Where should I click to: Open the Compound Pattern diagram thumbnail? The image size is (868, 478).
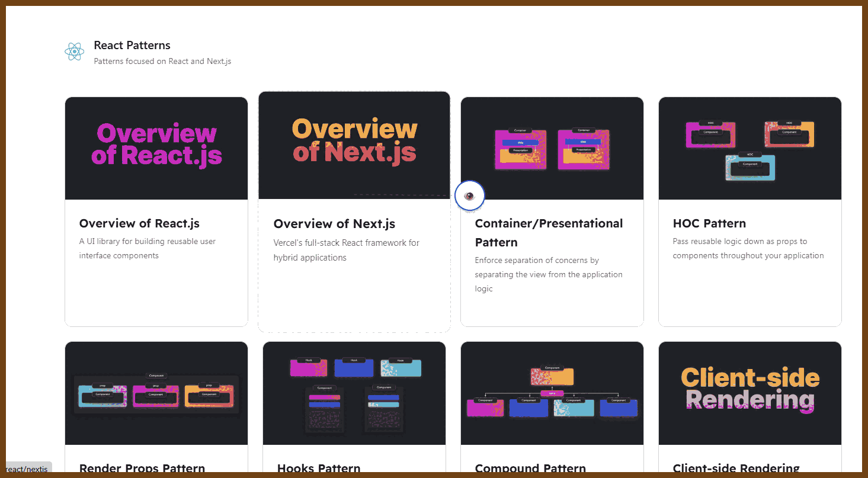552,393
